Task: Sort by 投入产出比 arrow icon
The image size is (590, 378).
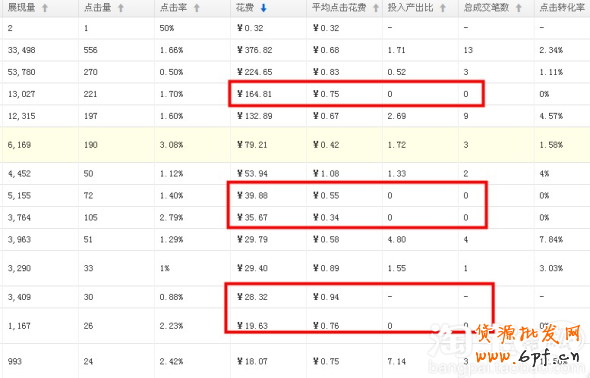Action: click(x=443, y=8)
